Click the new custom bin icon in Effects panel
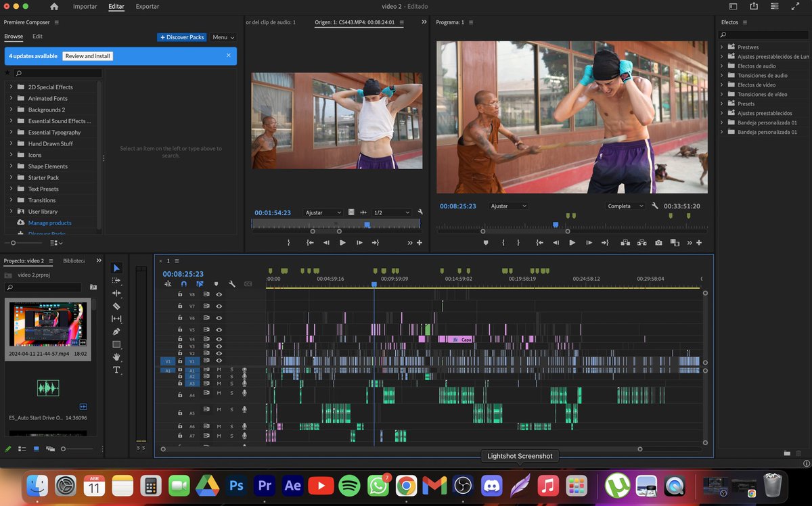Screen dimensions: 812x506 pyautogui.click(x=786, y=453)
